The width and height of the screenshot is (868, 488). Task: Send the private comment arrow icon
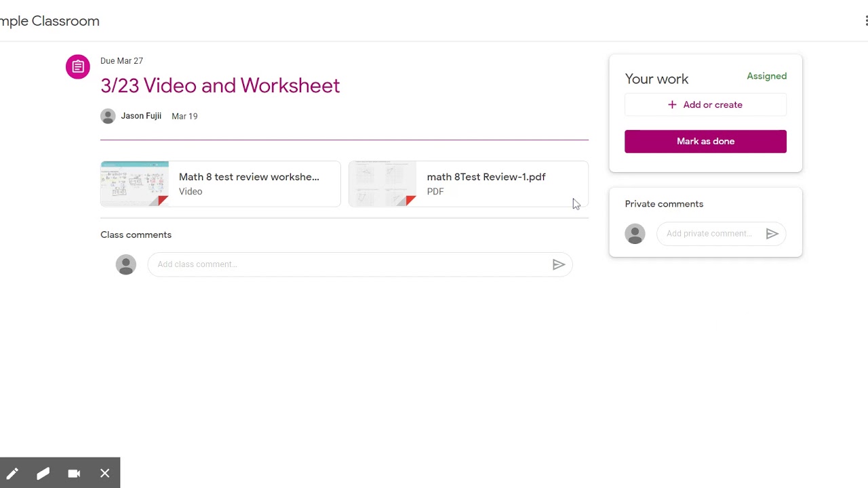click(x=772, y=234)
